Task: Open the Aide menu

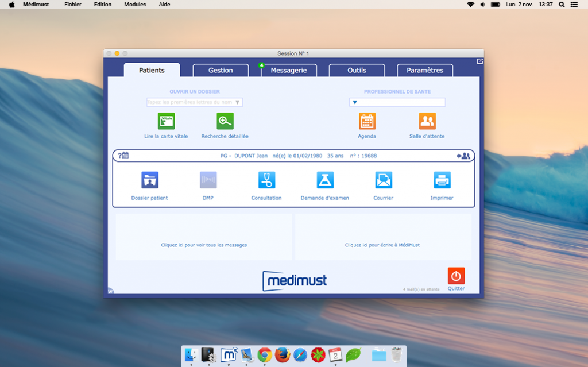Action: pos(164,5)
